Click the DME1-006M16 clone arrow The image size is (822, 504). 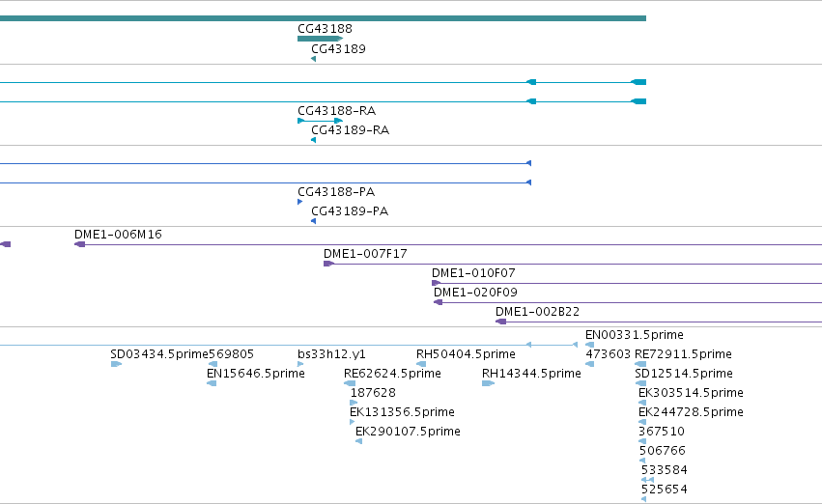(79, 244)
